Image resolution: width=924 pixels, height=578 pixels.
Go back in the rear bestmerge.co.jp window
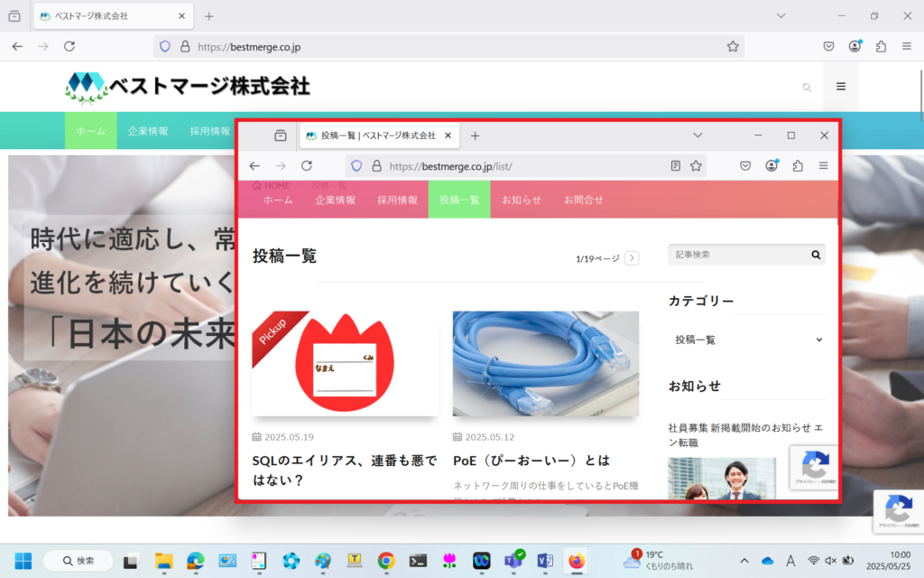(x=17, y=46)
